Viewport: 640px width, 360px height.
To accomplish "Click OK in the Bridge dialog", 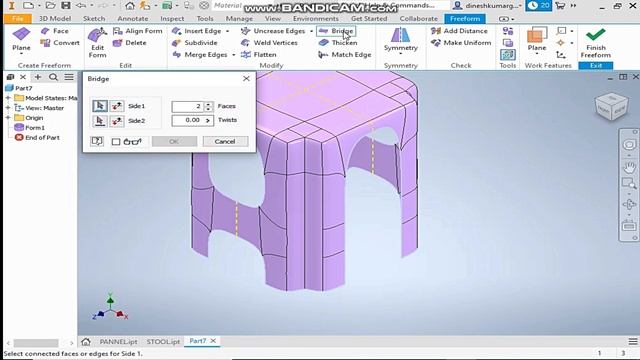I will tap(174, 142).
